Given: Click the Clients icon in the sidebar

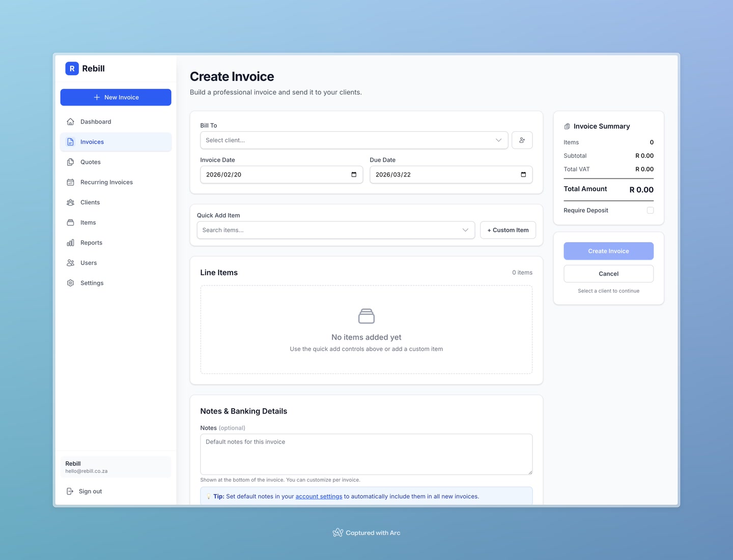Looking at the screenshot, I should pyautogui.click(x=70, y=202).
